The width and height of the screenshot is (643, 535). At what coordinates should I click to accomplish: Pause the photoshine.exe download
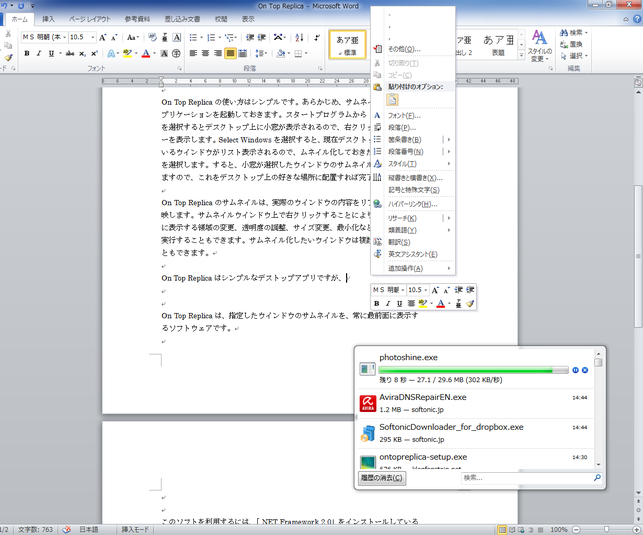click(575, 370)
